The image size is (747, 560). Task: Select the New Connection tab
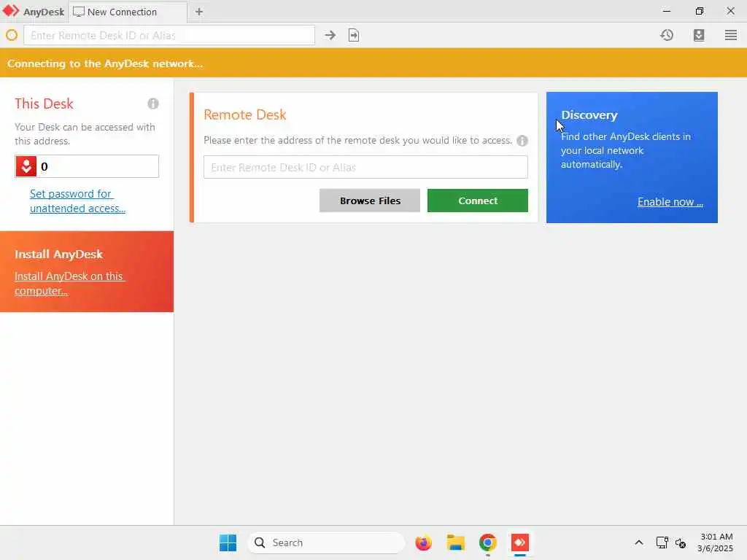pyautogui.click(x=128, y=12)
